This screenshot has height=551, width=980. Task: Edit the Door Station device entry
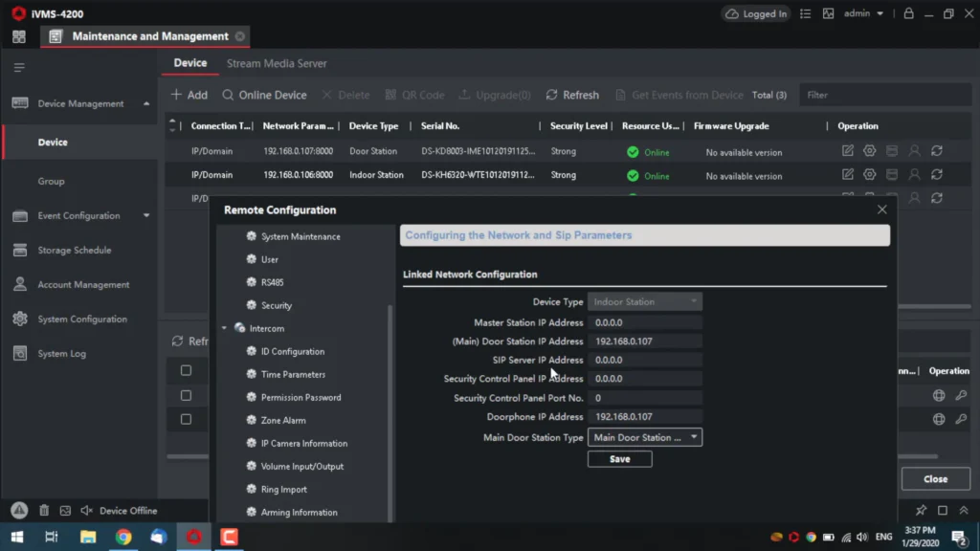coord(848,151)
